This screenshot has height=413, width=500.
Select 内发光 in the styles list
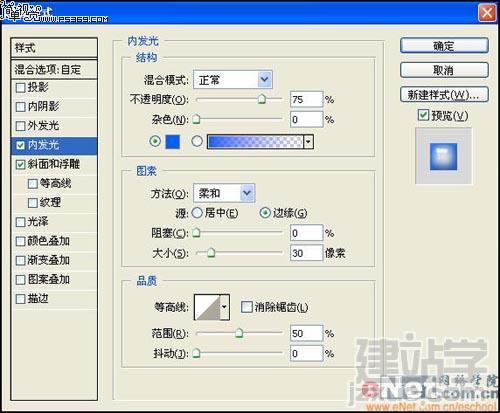(54, 145)
